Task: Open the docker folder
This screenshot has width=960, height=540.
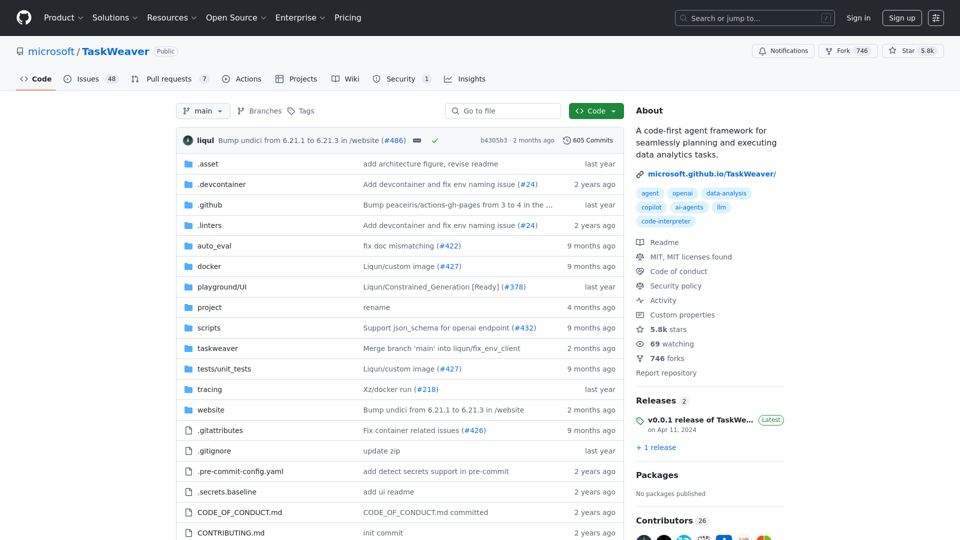Action: click(x=209, y=267)
